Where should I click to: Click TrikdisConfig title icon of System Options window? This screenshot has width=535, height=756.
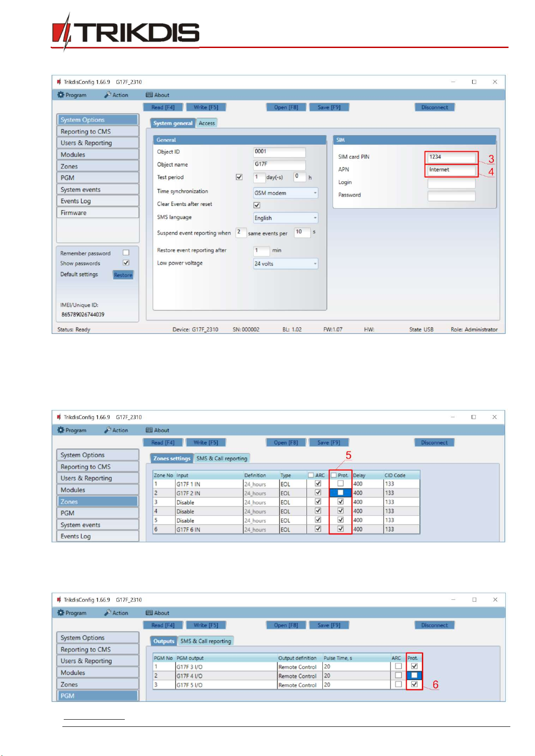59,82
